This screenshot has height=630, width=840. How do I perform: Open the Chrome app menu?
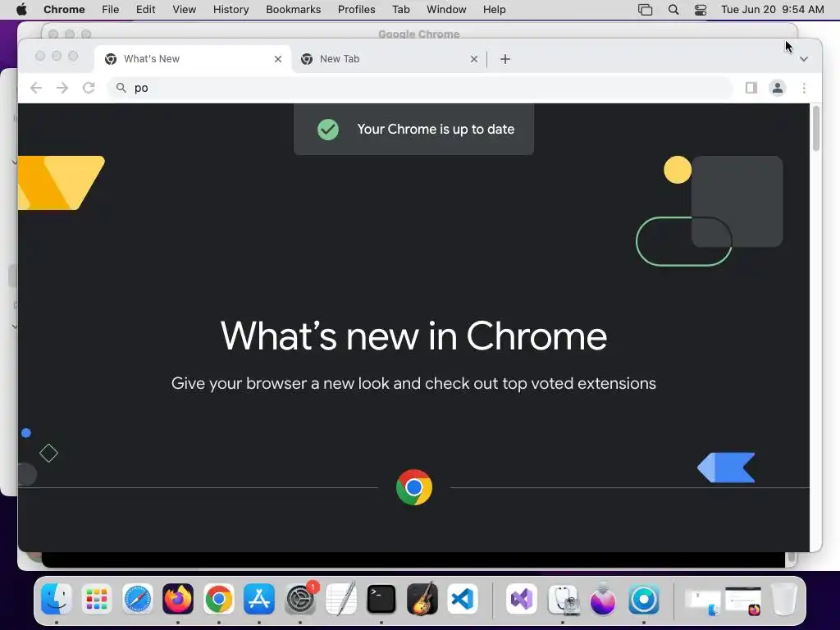[64, 10]
